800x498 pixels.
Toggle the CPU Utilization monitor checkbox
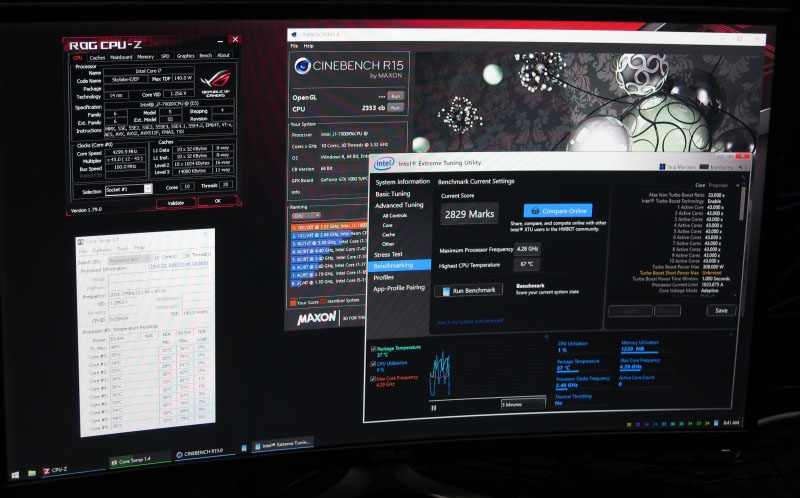click(372, 362)
